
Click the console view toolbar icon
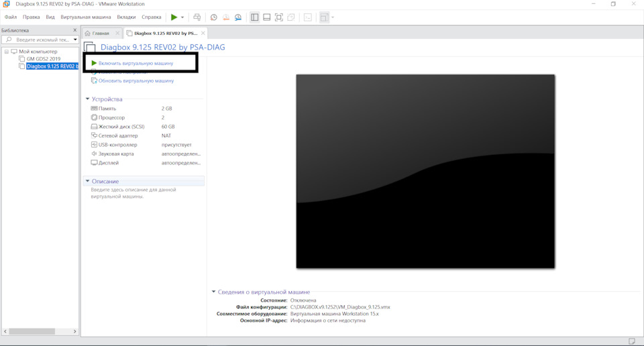click(x=308, y=17)
